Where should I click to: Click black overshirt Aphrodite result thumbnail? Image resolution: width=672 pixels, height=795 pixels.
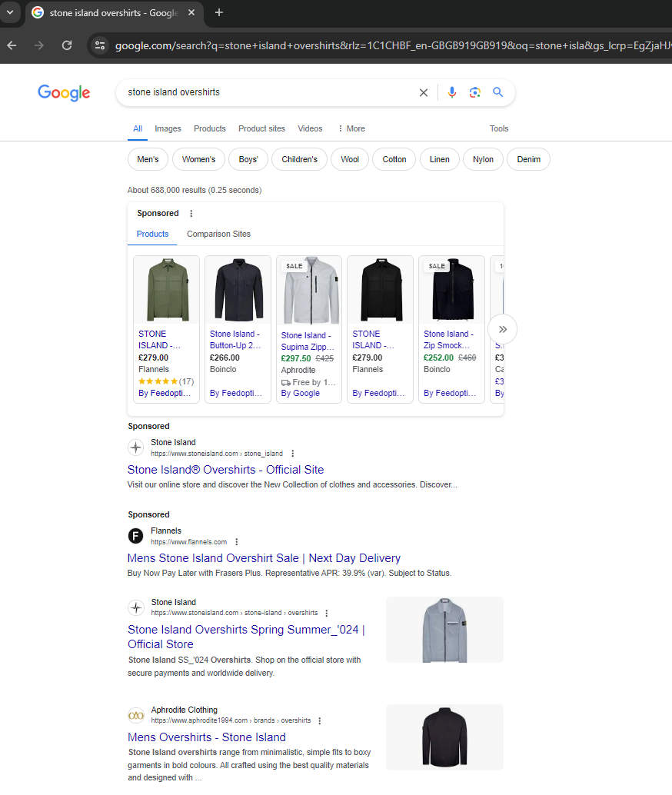(444, 737)
